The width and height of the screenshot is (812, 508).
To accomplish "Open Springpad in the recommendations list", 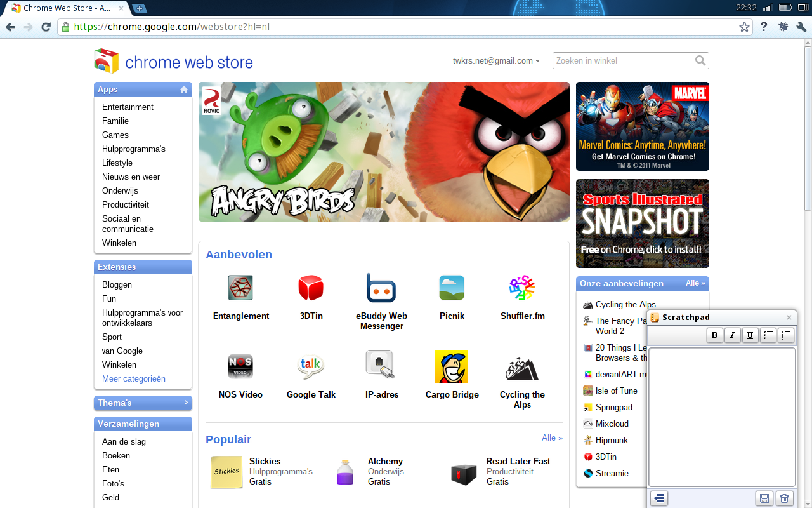I will [x=613, y=407].
